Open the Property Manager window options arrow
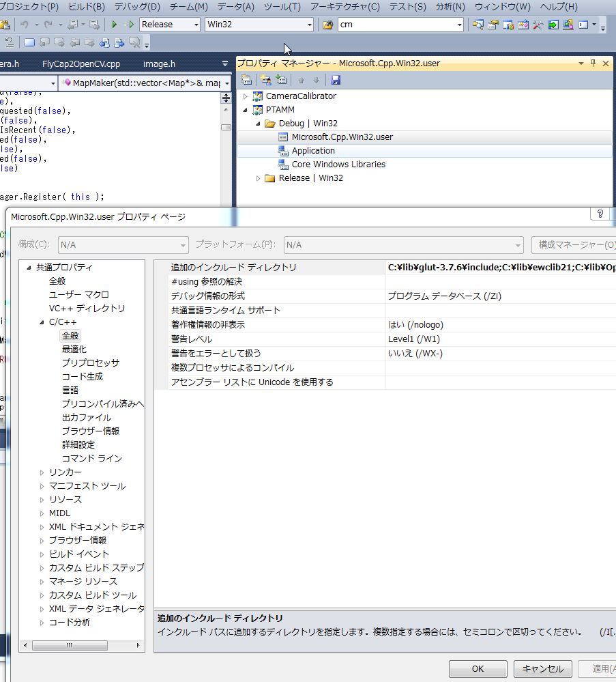The height and width of the screenshot is (682, 616). coord(581,63)
